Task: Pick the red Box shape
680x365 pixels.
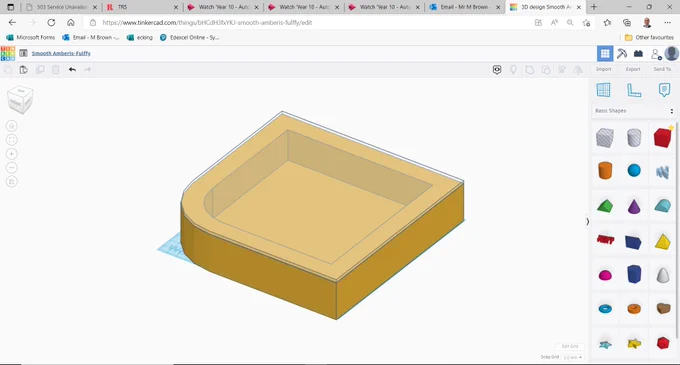Action: [x=663, y=137]
